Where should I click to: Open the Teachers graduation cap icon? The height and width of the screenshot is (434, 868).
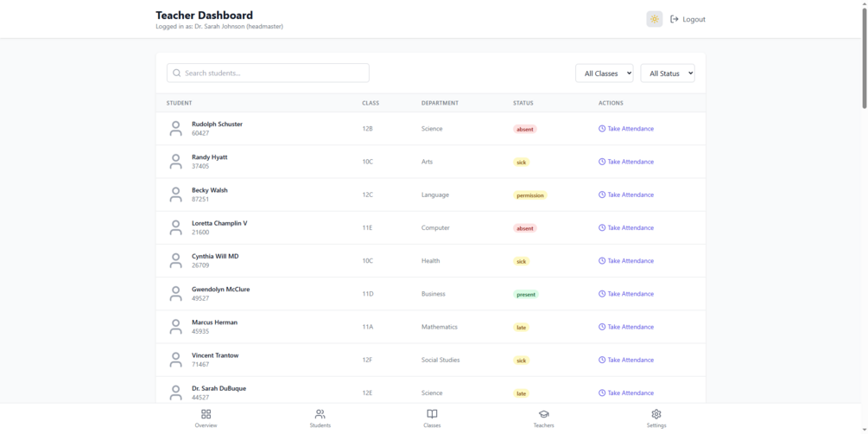[543, 414]
